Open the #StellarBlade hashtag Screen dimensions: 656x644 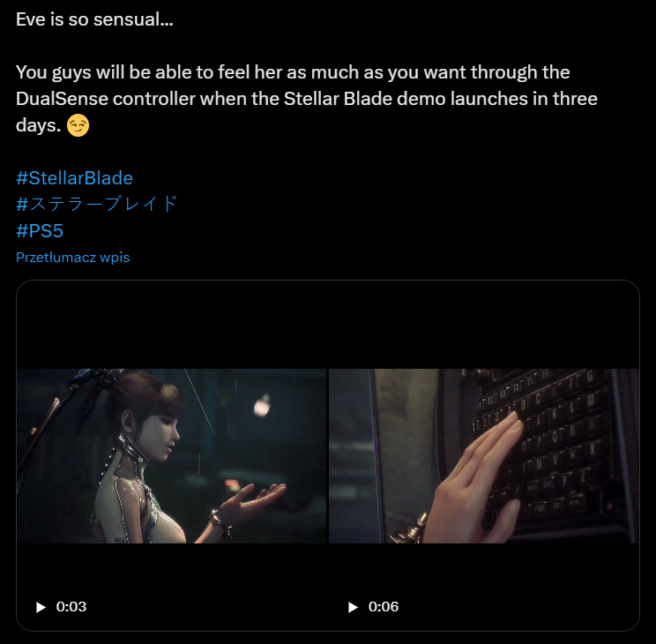pyautogui.click(x=74, y=178)
